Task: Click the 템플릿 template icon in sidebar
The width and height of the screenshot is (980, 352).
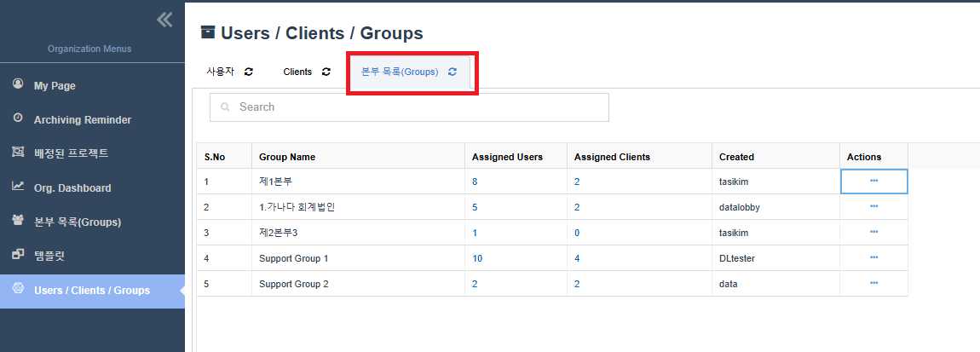Action: (18, 255)
